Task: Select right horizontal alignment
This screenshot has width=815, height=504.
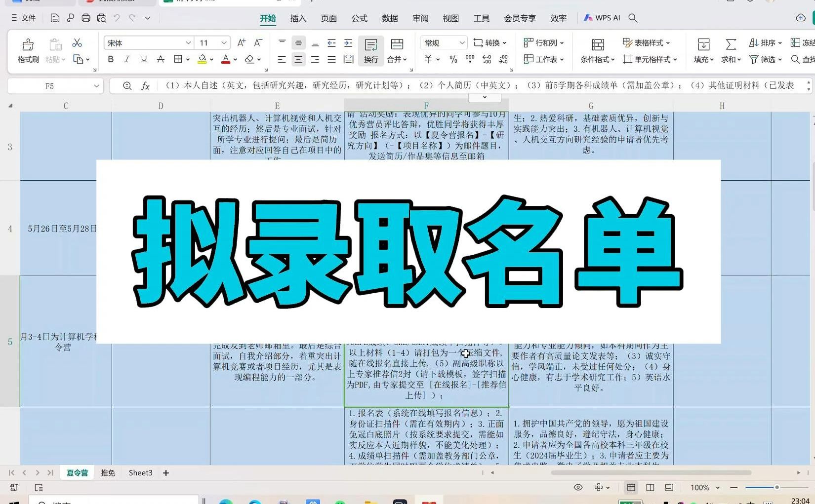Action: tap(315, 60)
